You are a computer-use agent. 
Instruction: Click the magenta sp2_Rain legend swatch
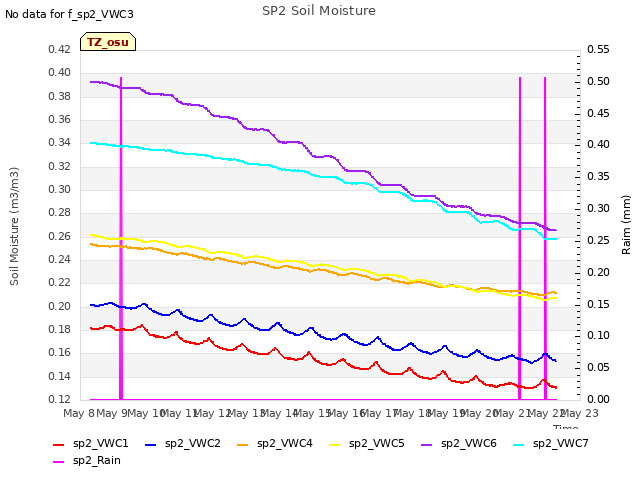(x=59, y=462)
